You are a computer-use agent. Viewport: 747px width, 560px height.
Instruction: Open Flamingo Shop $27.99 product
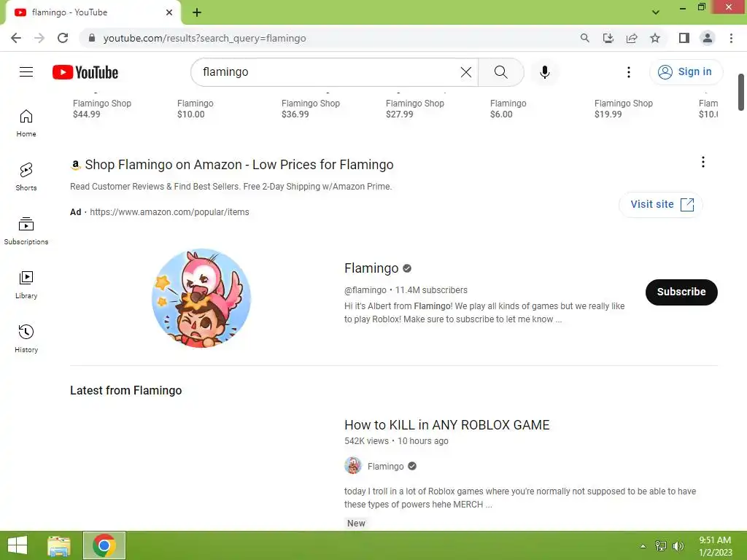(415, 109)
